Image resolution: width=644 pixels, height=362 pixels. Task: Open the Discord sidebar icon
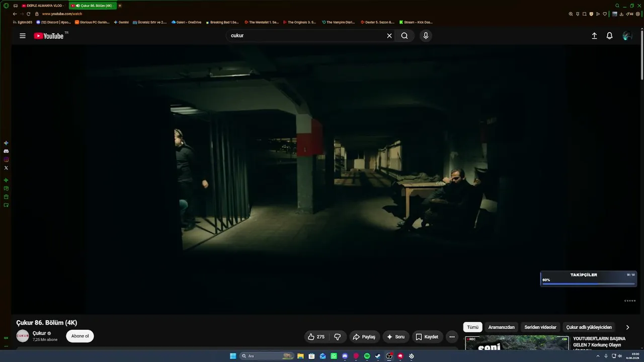(6, 151)
